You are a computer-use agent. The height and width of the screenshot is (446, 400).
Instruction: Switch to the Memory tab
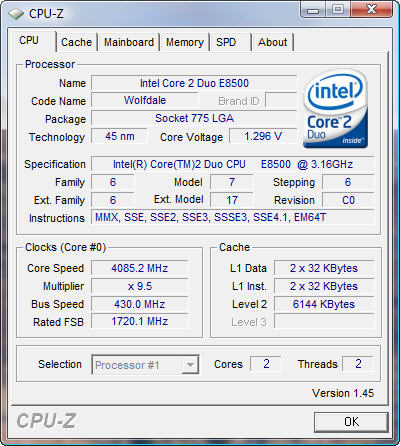coord(185,43)
